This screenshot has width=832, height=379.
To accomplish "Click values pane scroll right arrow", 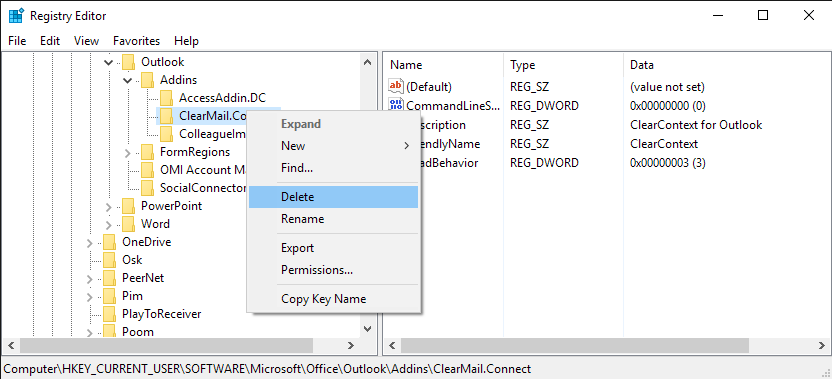I will pyautogui.click(x=823, y=346).
